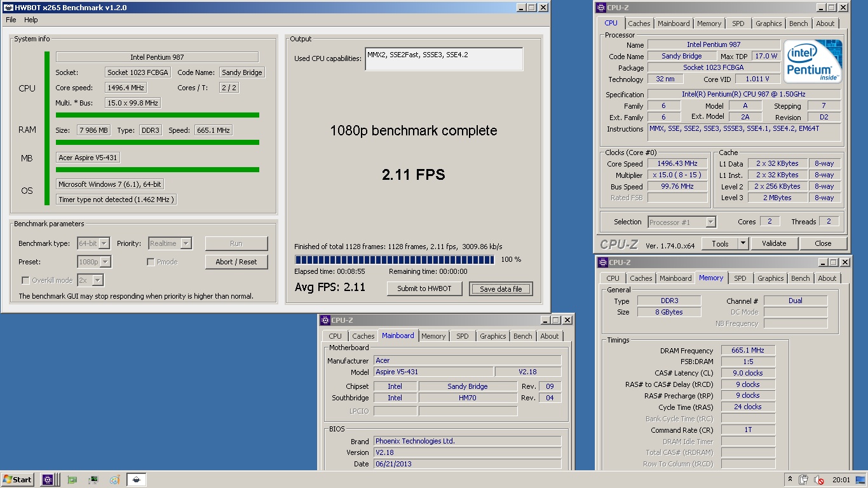The image size is (868, 488).
Task: Open Mainboard tab in Memory CPU-Z window
Action: 675,278
